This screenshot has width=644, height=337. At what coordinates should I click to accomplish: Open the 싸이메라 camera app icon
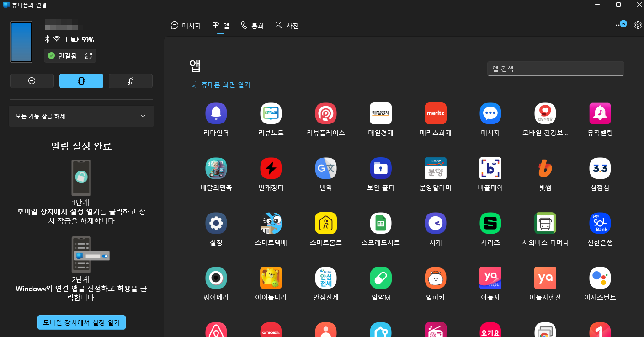point(216,278)
